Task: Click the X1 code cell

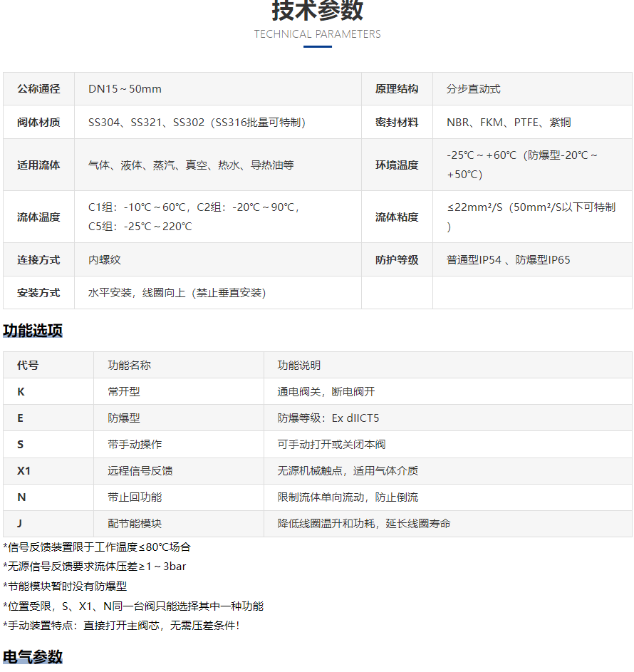Action: (24, 471)
